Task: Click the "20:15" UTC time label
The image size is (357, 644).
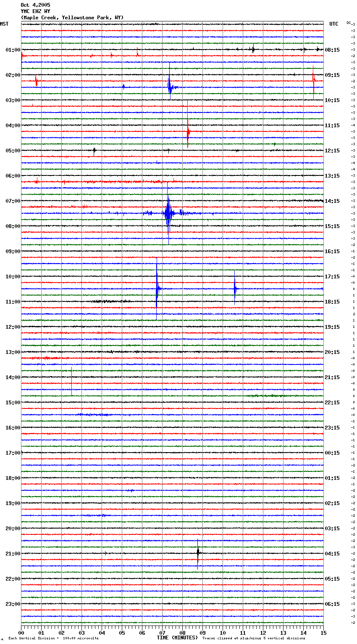Action: pyautogui.click(x=332, y=352)
